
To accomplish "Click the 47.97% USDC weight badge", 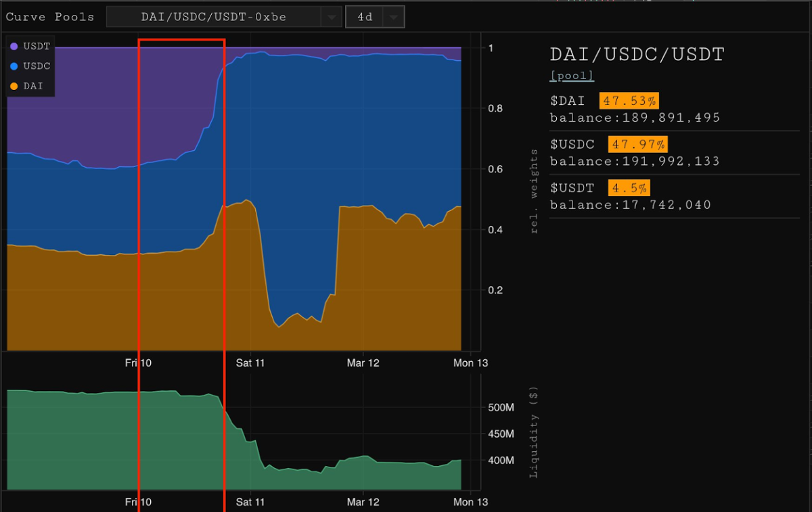I will (638, 144).
